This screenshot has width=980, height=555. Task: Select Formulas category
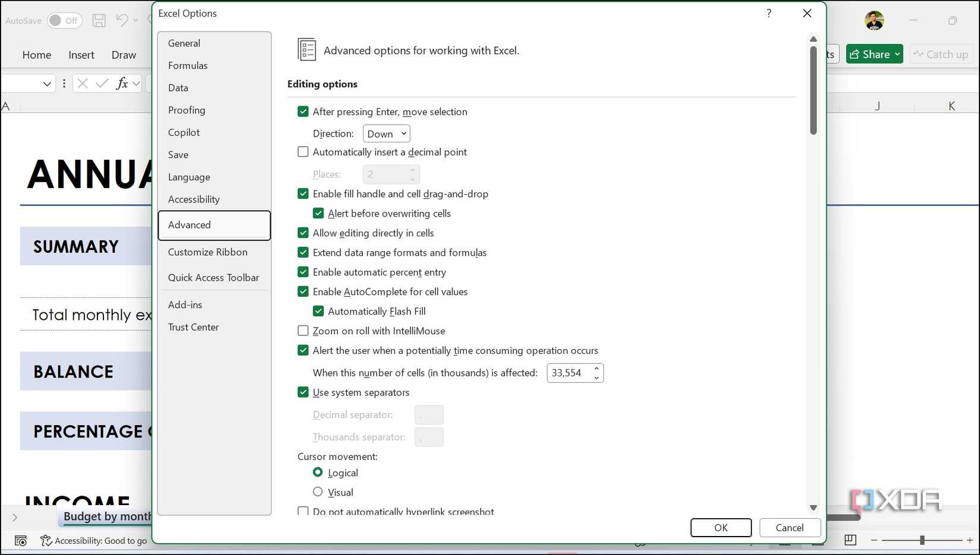coord(214,65)
